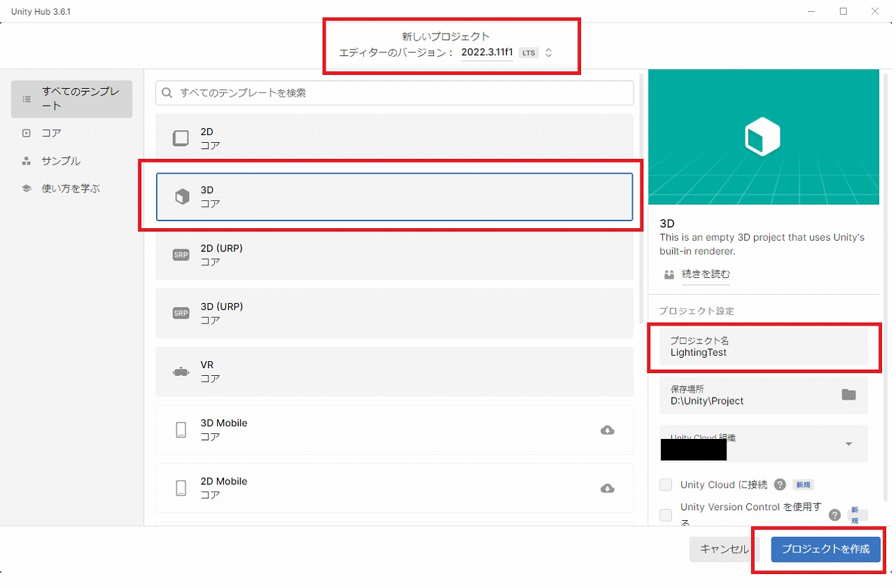The image size is (896, 588).
Task: Click the sample icon beside サンプル
Action: coord(27,161)
